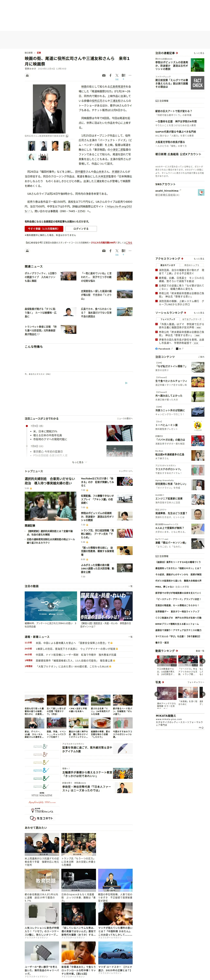Print article using the top printer icon
The height and width of the screenshot is (980, 210).
click(x=27, y=75)
